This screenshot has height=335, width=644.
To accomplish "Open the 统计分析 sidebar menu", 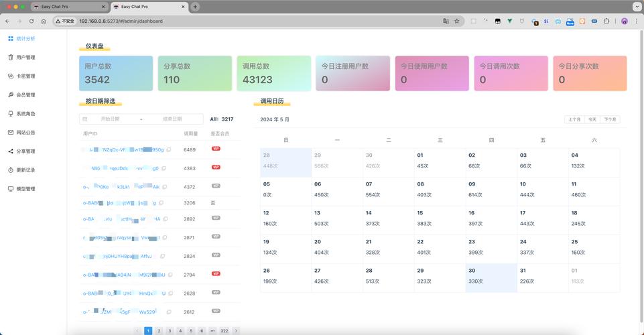I will [x=21, y=39].
